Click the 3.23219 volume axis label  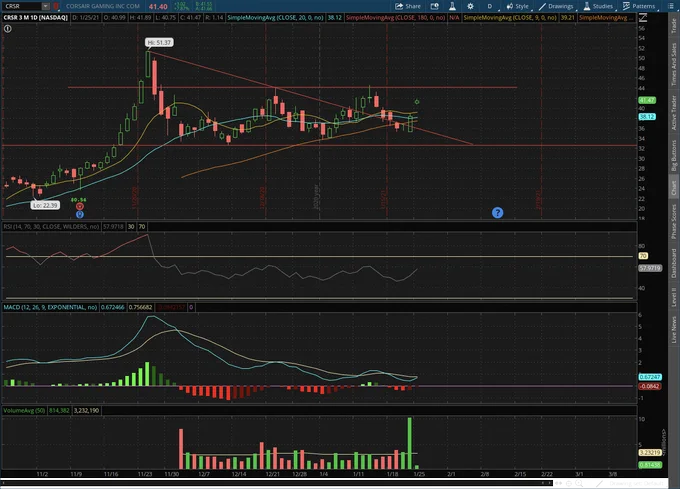click(x=650, y=453)
